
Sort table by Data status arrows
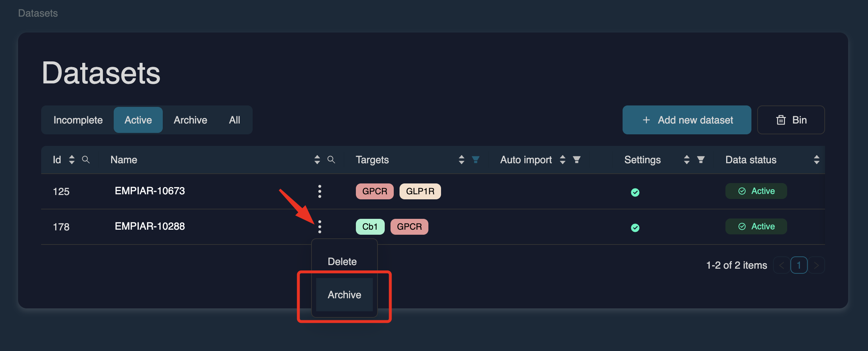pos(816,160)
